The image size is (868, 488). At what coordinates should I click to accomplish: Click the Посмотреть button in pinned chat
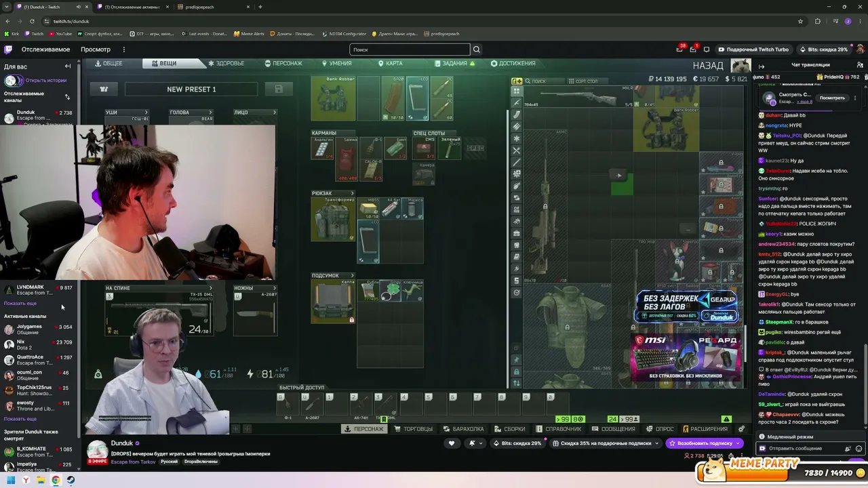point(832,98)
